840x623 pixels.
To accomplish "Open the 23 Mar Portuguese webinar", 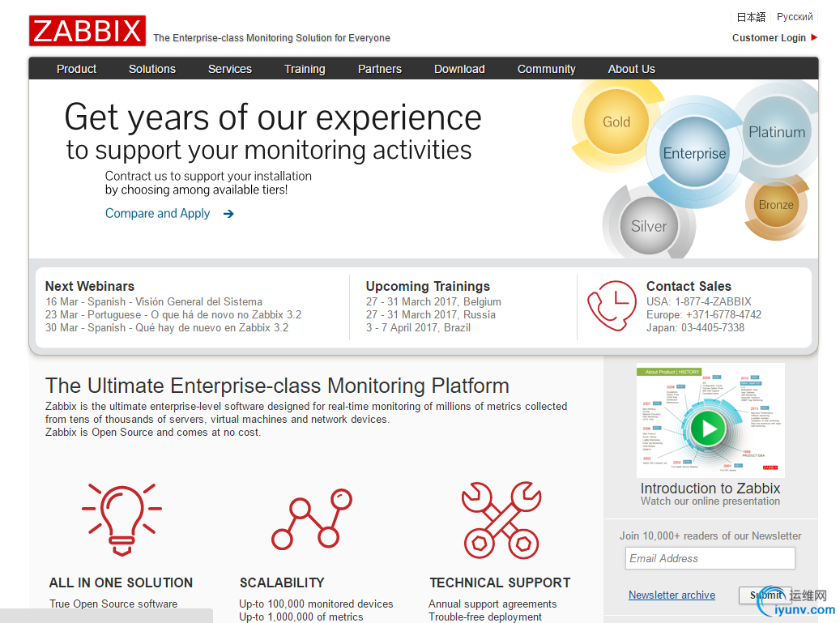I will [173, 314].
